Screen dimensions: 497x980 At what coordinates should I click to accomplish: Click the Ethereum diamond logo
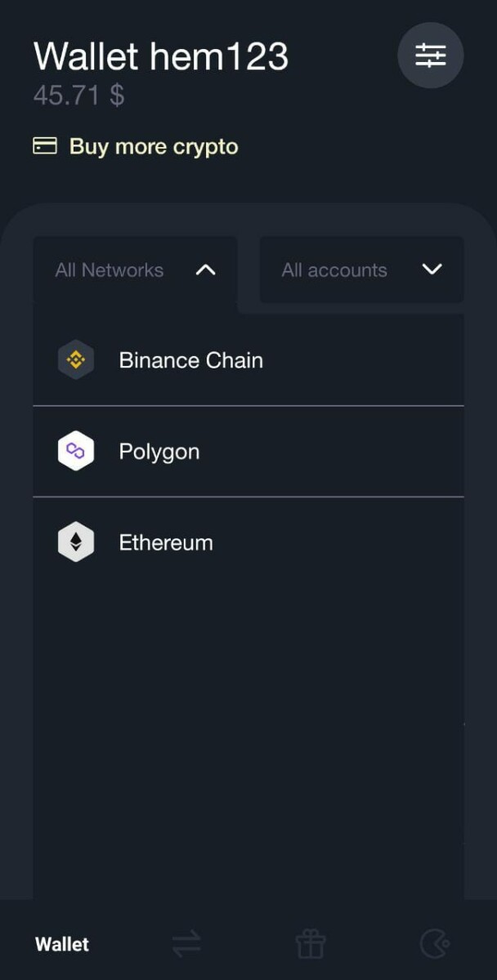click(x=76, y=542)
